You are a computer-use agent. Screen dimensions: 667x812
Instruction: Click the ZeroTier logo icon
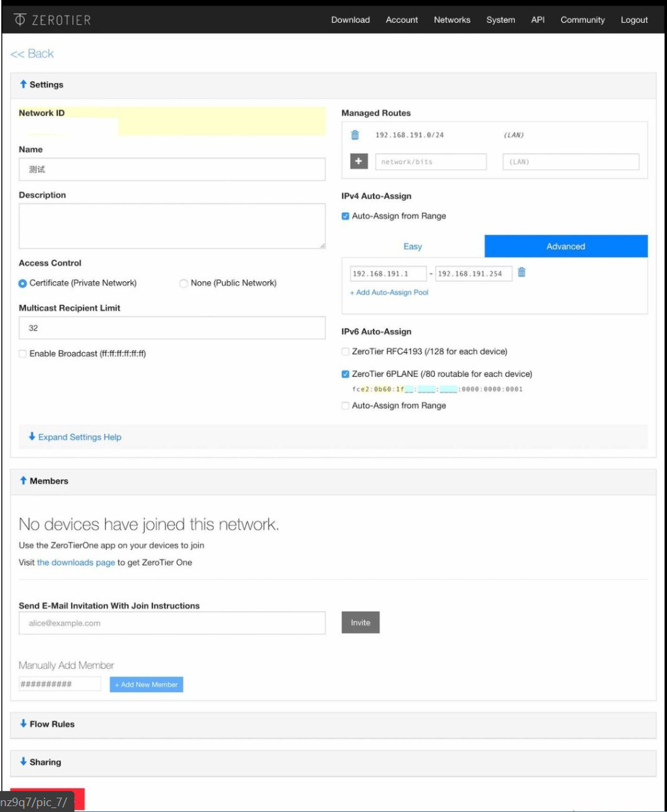tap(20, 20)
